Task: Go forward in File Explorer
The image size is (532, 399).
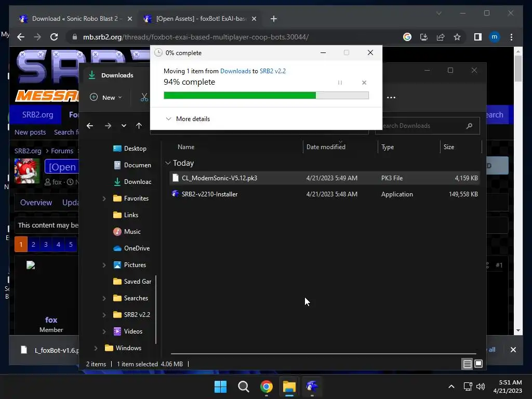Action: (x=108, y=126)
